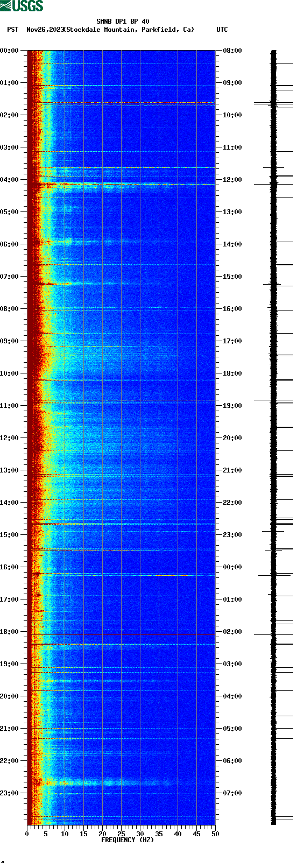This screenshot has height=868, width=297.
Task: Select the 'SMNB DP1 BP 40' title text
Action: 123,22
